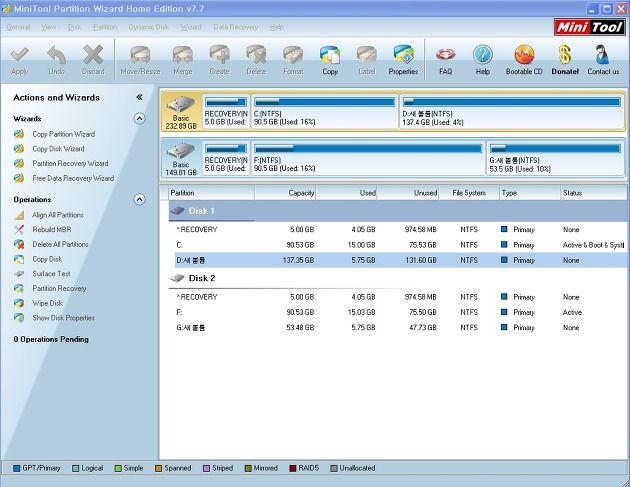Click the Bootable CD icon
Screen dimensions: 630x487
[x=524, y=55]
